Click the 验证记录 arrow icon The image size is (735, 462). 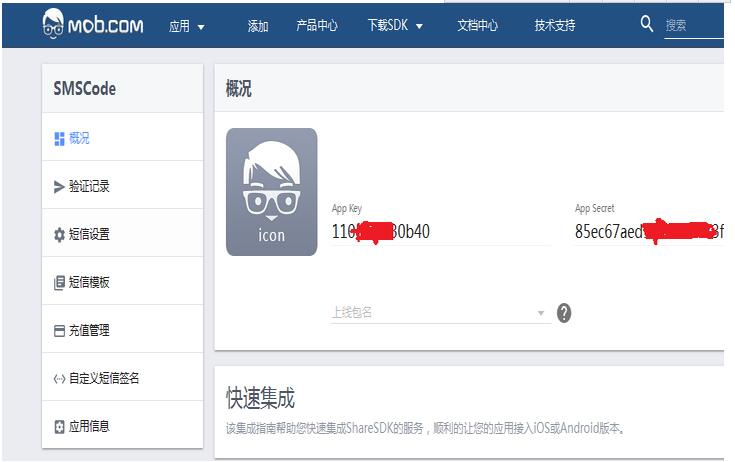pyautogui.click(x=59, y=187)
